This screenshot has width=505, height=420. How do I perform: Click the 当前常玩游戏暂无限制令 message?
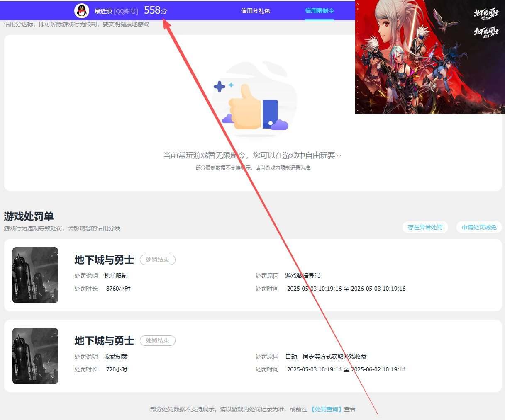pos(253,155)
